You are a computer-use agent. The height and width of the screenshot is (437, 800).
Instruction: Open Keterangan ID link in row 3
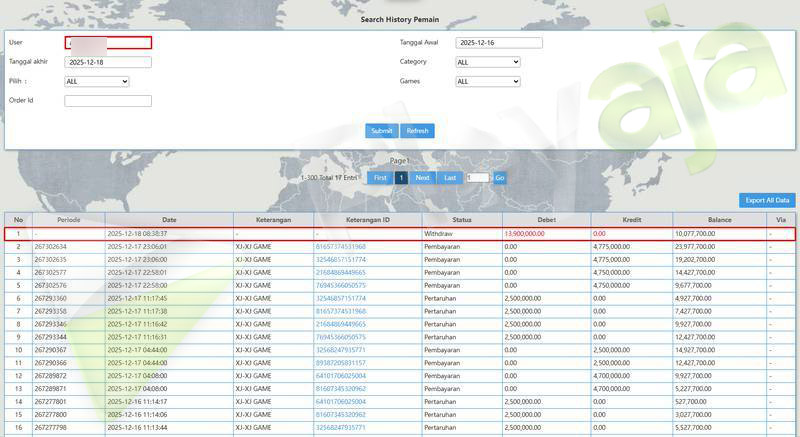341,259
